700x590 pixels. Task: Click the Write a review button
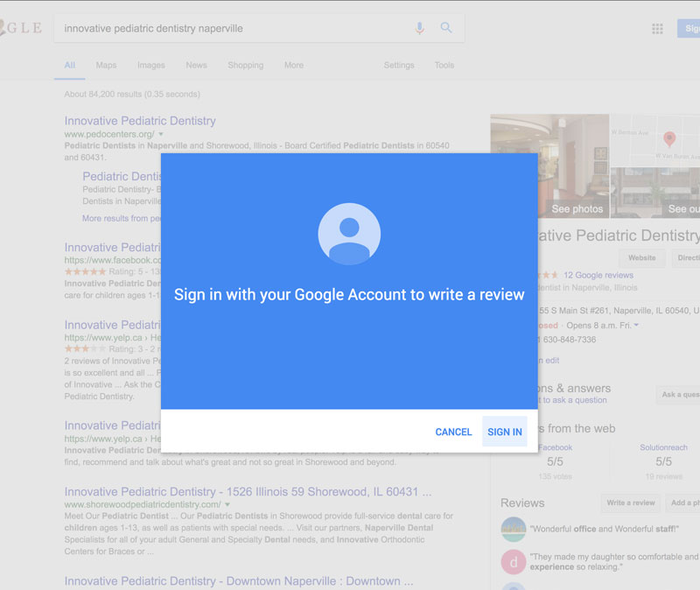pos(630,503)
